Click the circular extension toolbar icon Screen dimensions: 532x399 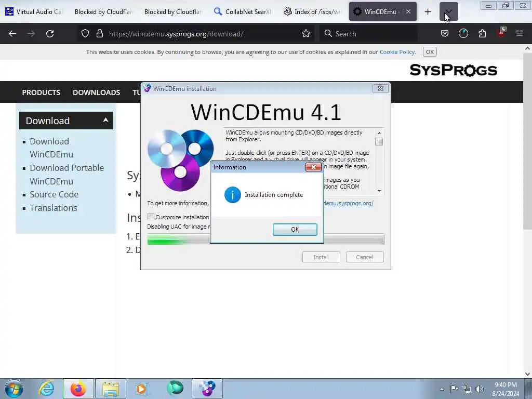(x=463, y=34)
